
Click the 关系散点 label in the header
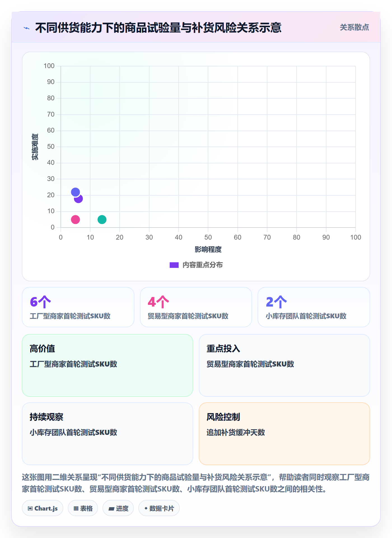354,27
